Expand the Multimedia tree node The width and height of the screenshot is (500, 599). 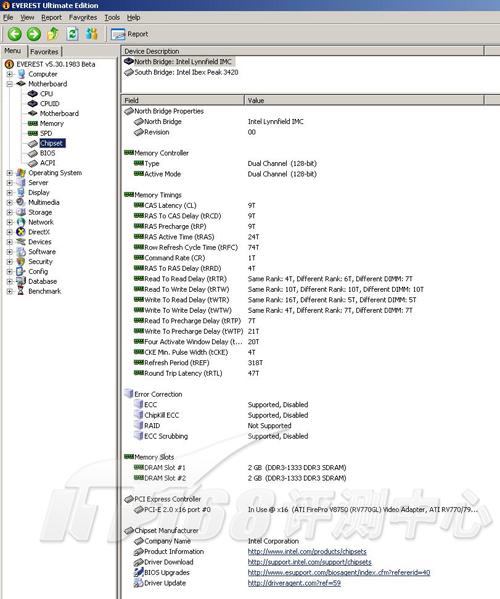[x=10, y=202]
